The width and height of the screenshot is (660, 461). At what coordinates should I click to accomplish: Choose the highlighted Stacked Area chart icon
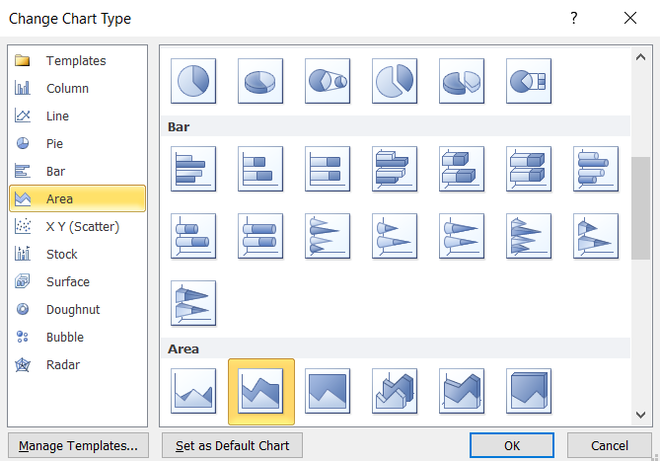261,392
